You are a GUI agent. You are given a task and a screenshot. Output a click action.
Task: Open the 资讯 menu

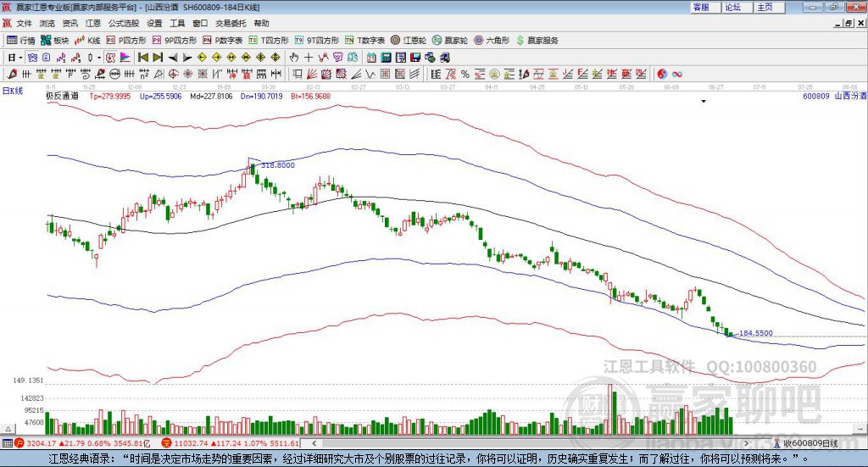[x=70, y=23]
